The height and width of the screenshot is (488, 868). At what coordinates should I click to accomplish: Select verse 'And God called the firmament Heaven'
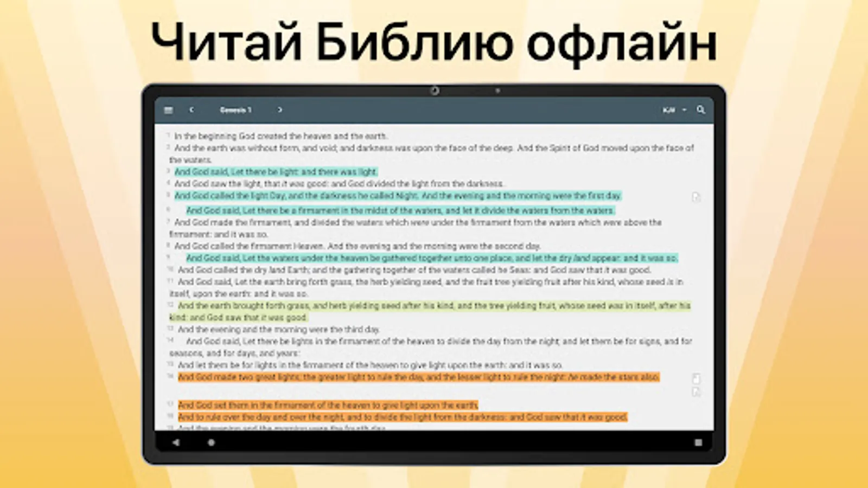[358, 246]
